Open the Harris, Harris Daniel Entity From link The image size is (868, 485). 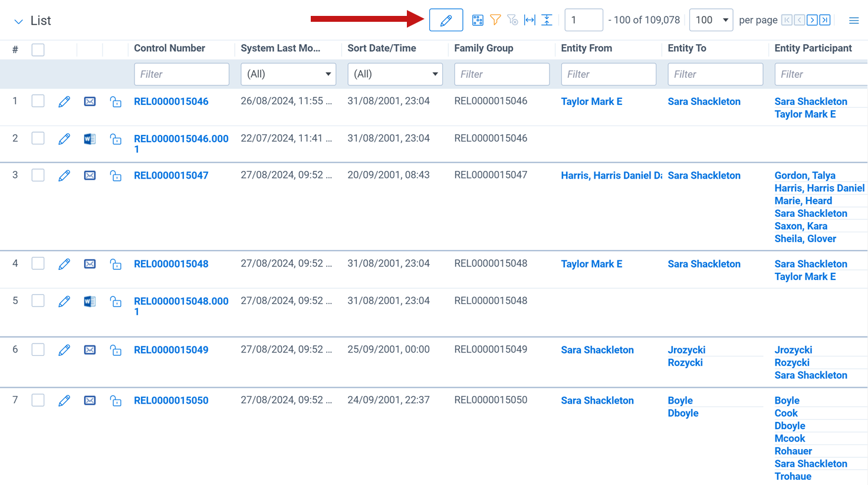tap(611, 176)
